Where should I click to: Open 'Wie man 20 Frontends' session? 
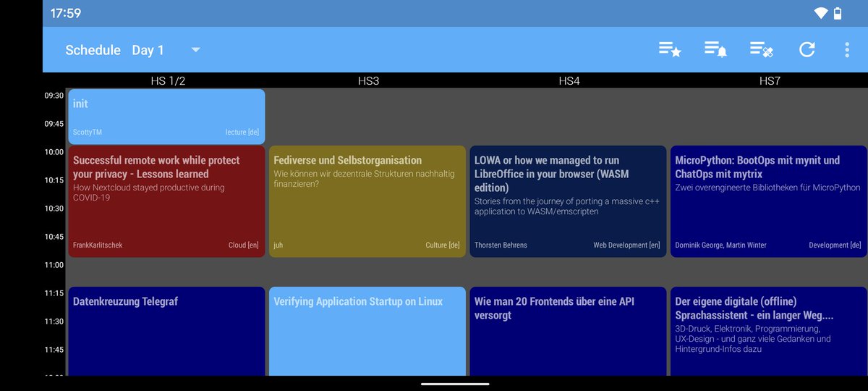tap(568, 331)
